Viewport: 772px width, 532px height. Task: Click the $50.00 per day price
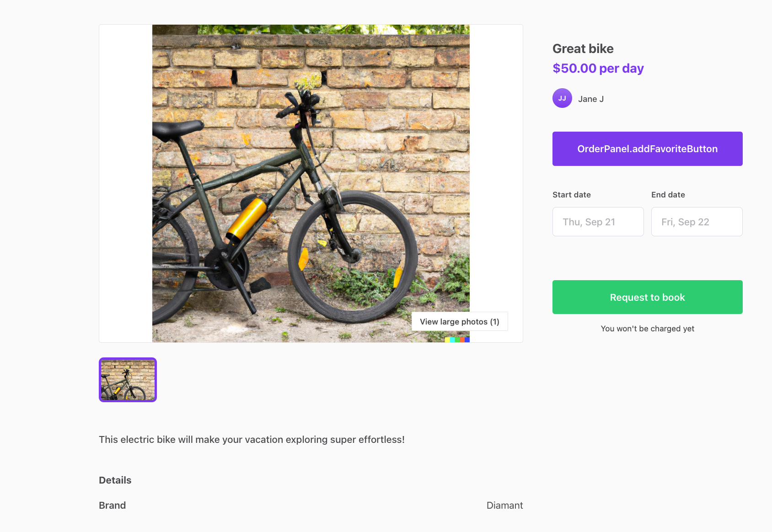tap(598, 68)
